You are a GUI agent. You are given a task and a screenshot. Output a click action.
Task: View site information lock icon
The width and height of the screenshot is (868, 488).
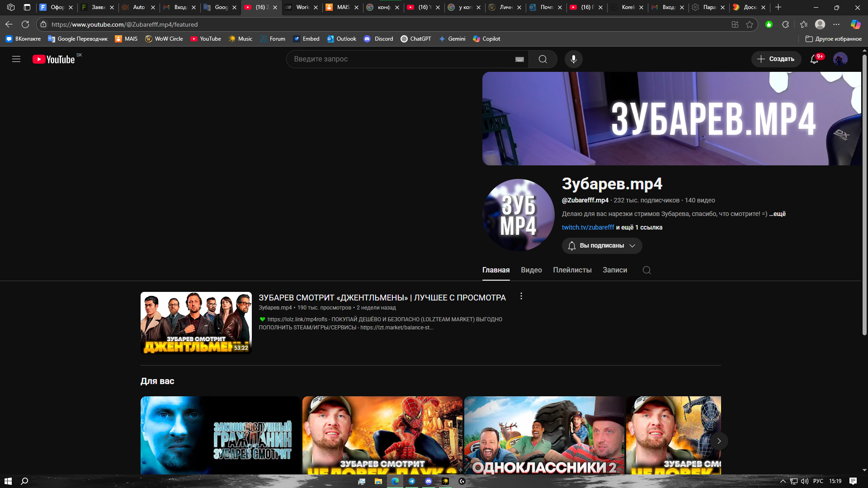43,24
